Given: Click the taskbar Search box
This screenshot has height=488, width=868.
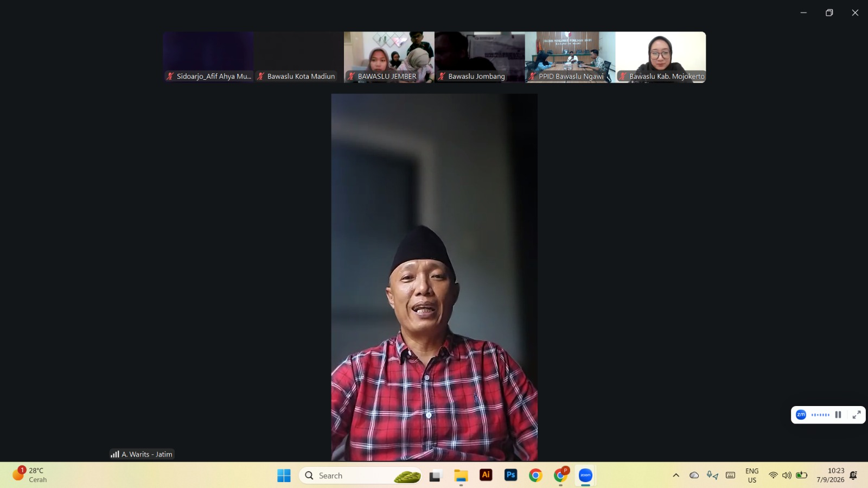Looking at the screenshot, I should click(360, 476).
